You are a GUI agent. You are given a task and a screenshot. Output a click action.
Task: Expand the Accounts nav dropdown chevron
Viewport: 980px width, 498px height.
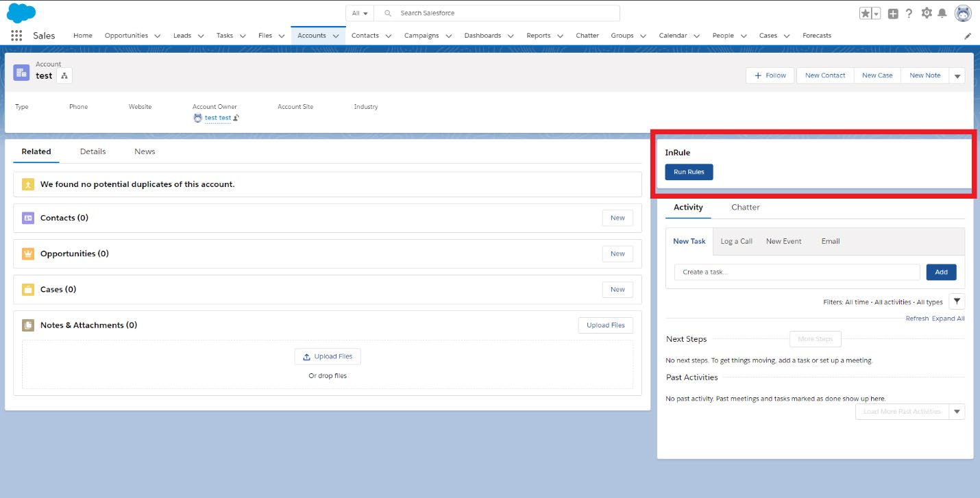[336, 36]
